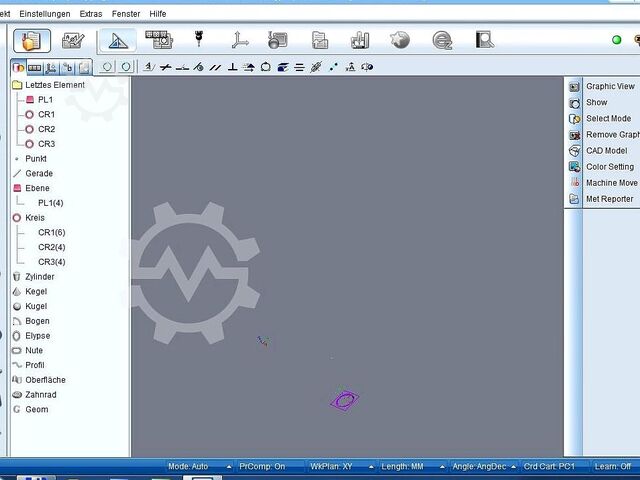Click the perpendicularity icon
This screenshot has height=480, width=640.
click(x=232, y=67)
